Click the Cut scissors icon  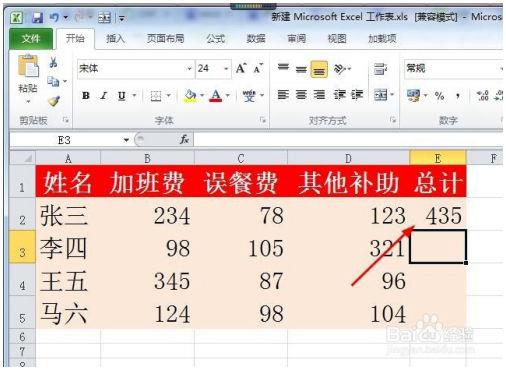point(53,62)
